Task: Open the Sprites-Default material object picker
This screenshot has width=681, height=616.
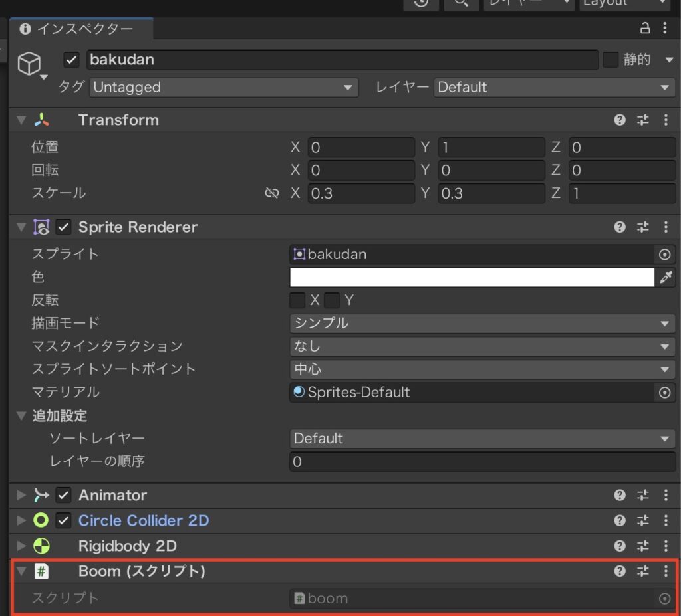Action: tap(664, 393)
